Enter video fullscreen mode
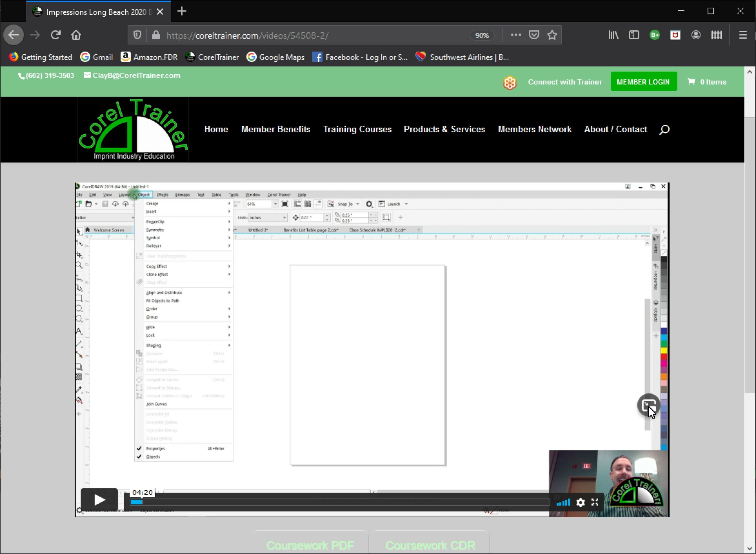The width and height of the screenshot is (756, 554). pos(595,502)
